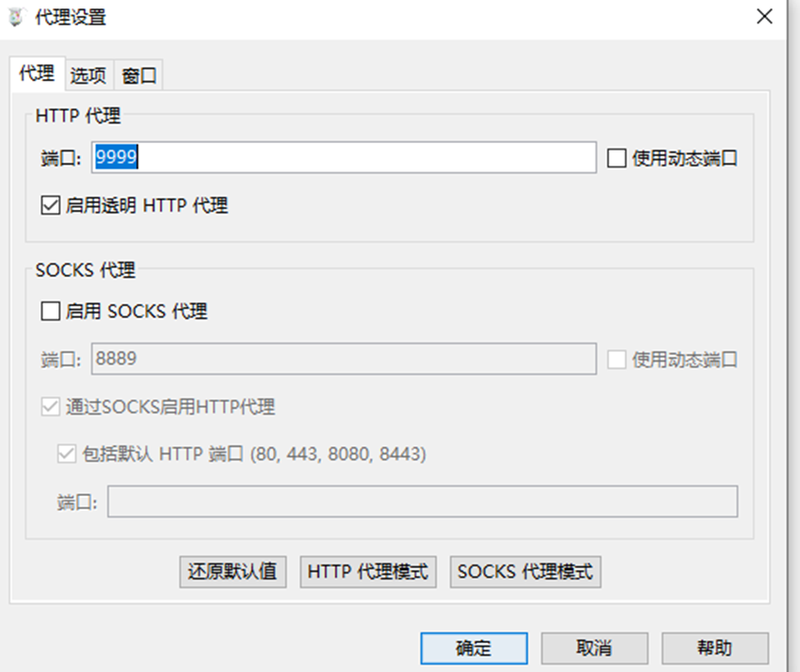Viewport: 800px width, 672px height.
Task: Open help via 帮助 button
Action: [x=715, y=648]
